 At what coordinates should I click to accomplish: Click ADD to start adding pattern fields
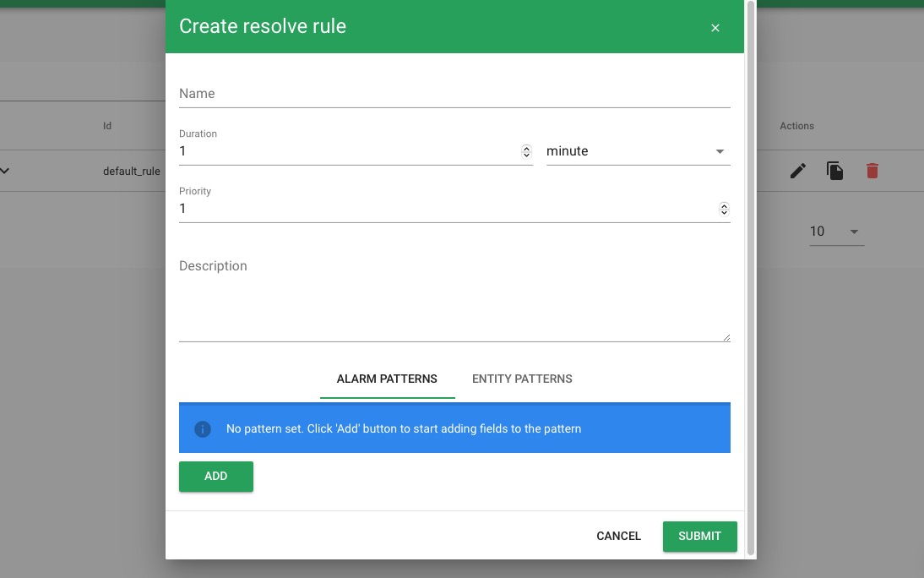coord(215,477)
